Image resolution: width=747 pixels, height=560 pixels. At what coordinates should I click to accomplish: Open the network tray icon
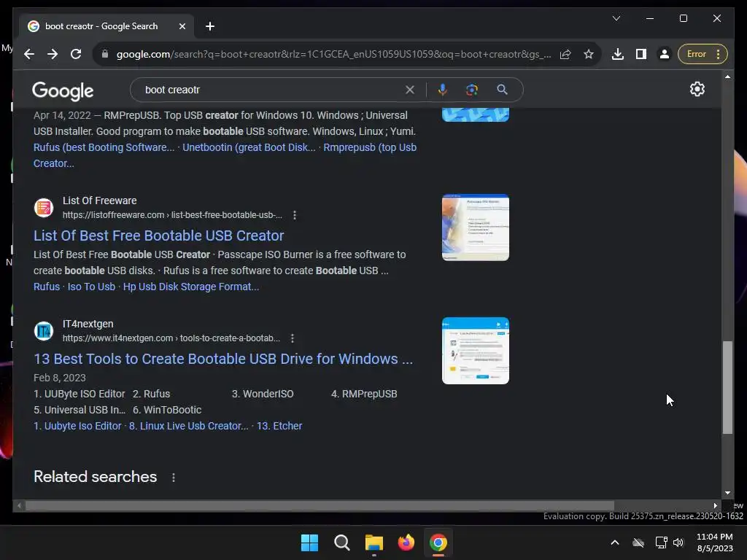click(661, 542)
